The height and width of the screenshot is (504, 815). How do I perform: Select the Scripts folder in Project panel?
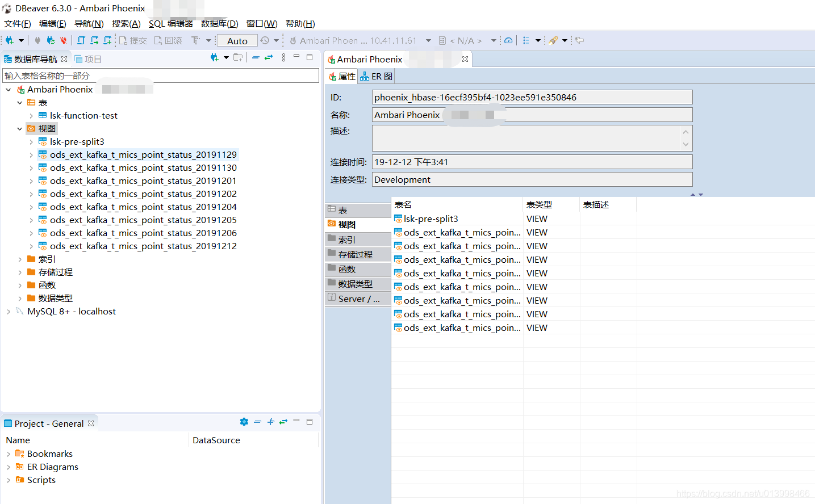point(35,480)
